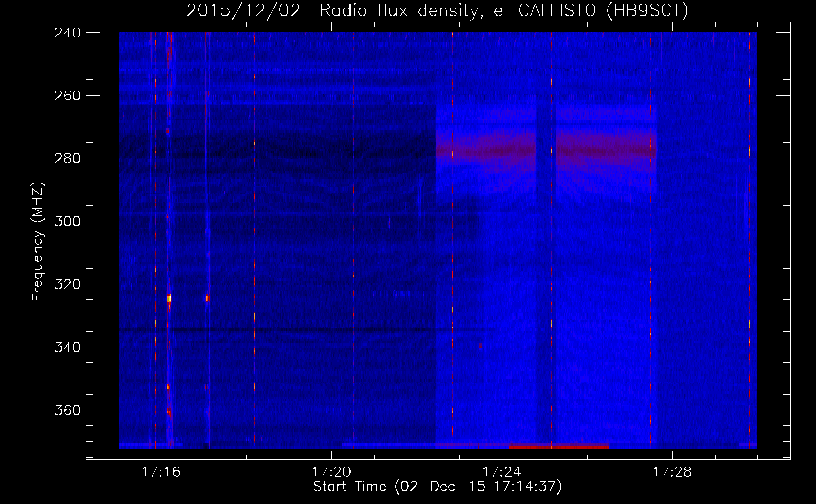This screenshot has width=816, height=504.
Task: Select the 280 frequency tick label
Action: [67, 158]
